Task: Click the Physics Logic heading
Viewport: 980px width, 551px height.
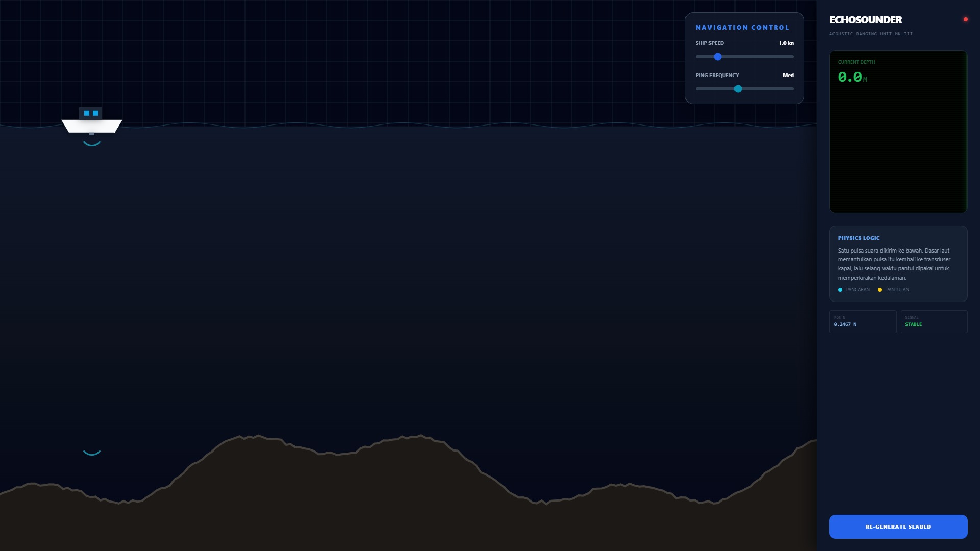Action: coord(859,238)
